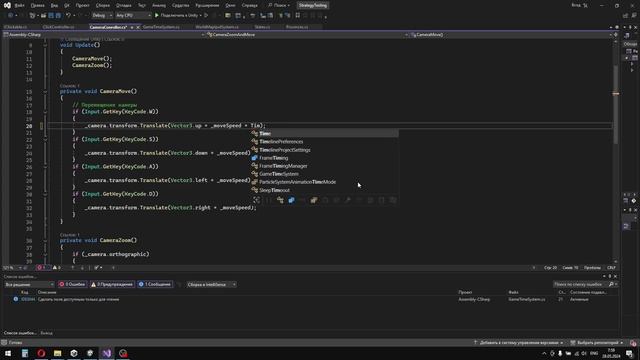Click the taskbar icon right of Visual Studio

coord(123,353)
